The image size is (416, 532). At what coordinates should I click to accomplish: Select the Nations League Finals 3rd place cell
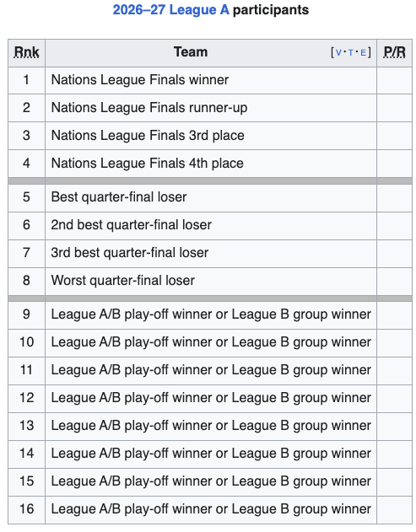click(x=211, y=136)
